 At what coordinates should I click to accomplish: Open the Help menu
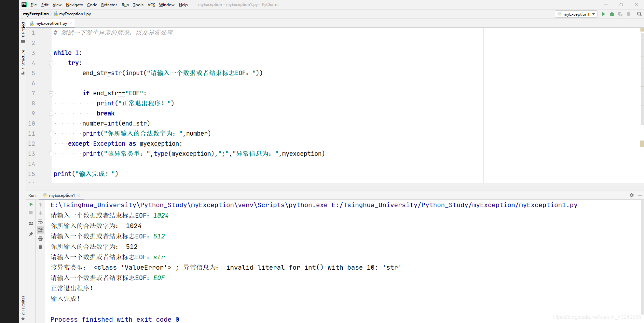click(x=183, y=5)
